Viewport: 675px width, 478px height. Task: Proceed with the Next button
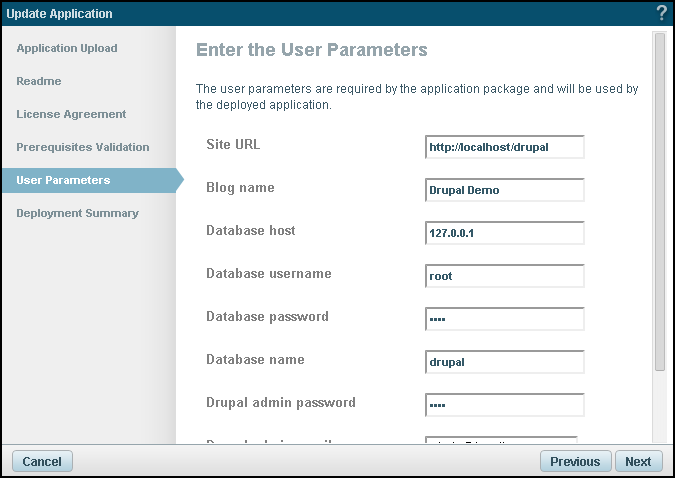(x=638, y=462)
